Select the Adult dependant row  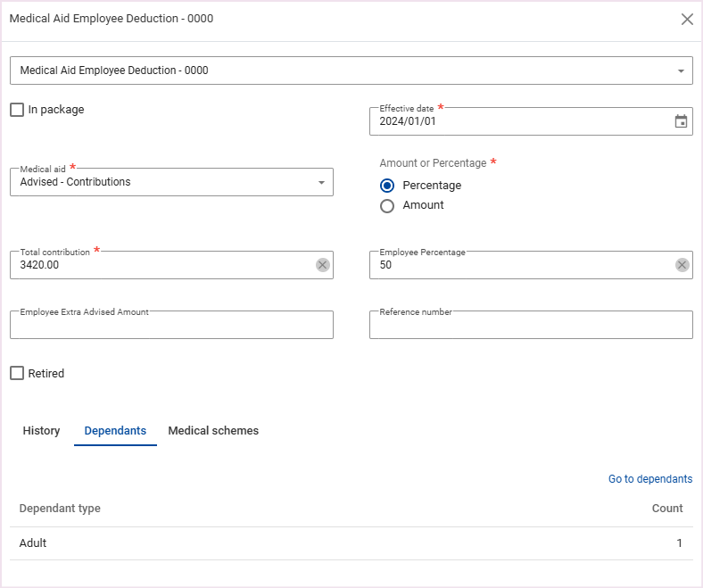point(351,543)
